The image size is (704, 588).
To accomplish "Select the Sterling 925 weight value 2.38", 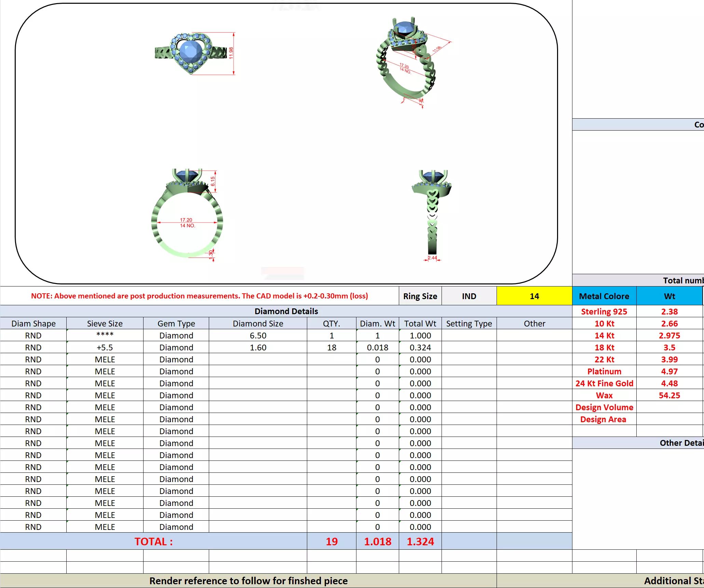I will point(669,311).
